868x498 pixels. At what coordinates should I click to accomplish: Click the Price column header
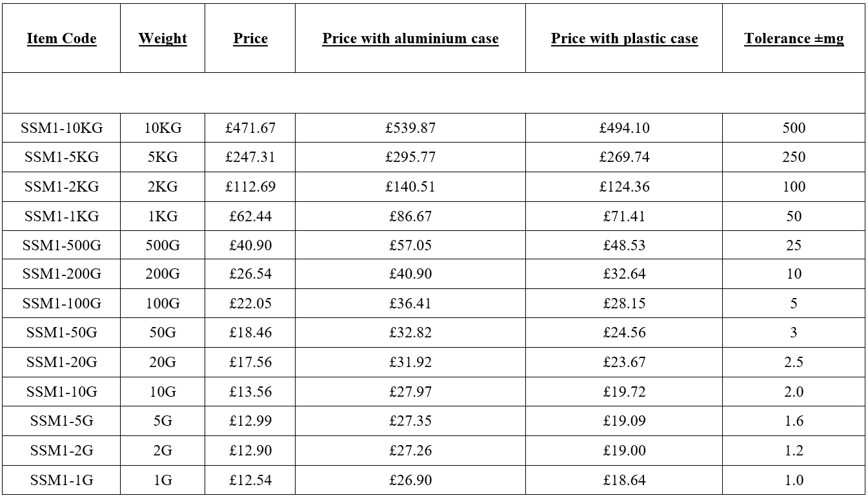click(x=250, y=39)
